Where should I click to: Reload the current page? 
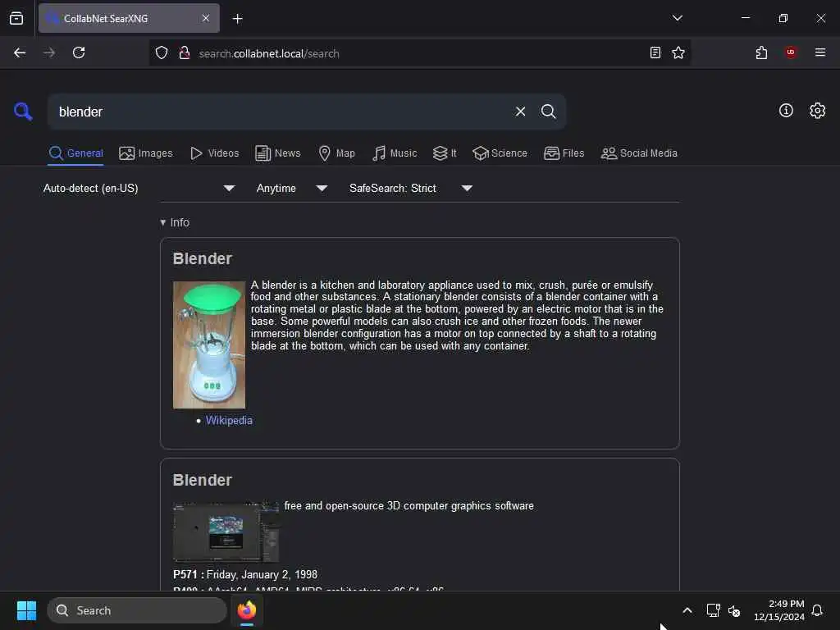click(79, 52)
